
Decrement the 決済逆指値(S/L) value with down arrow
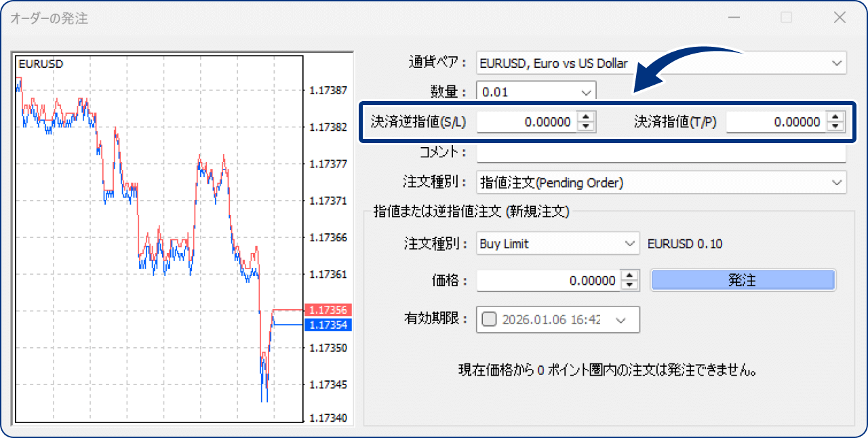point(585,126)
